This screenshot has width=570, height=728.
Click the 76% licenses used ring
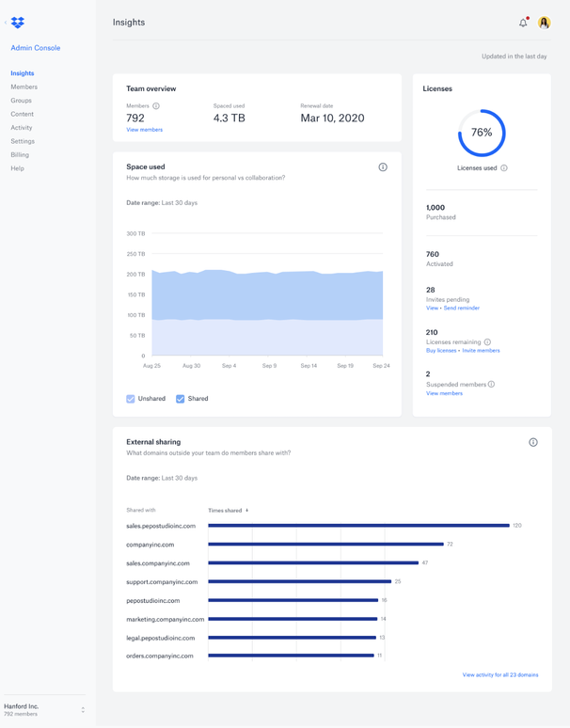[x=482, y=133]
